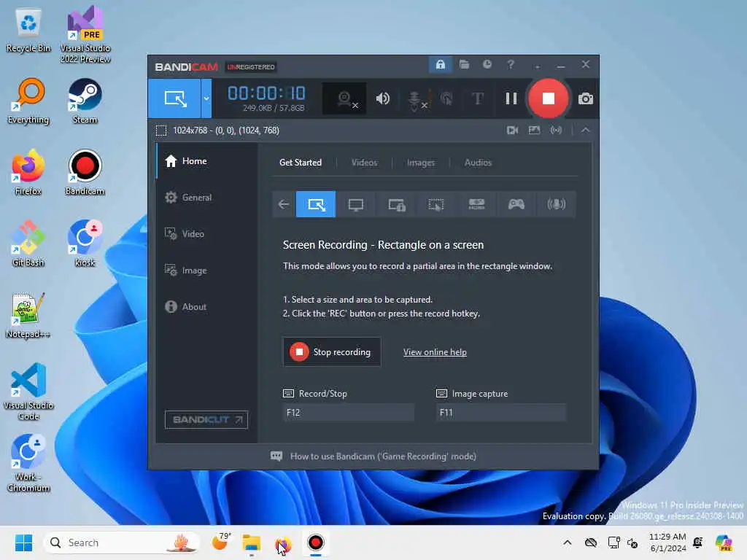Screen dimensions: 747x560
Task: Open the View online help link
Action: click(435, 352)
